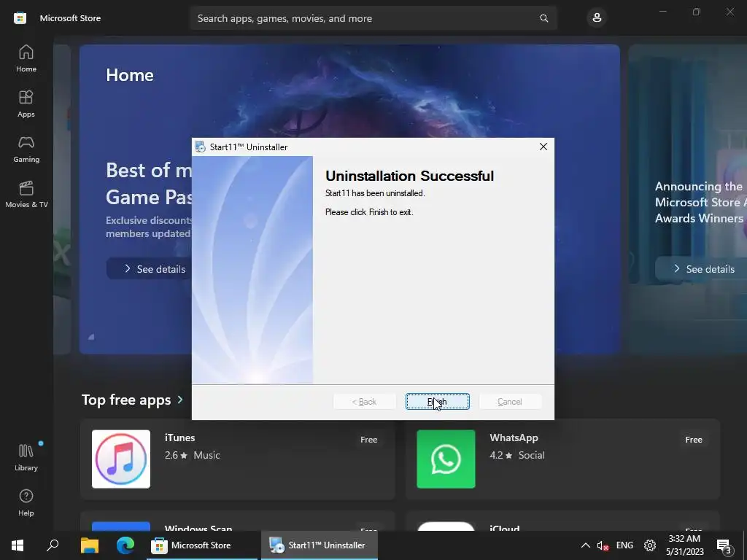747x560 pixels.
Task: Click the Uninstallation Successful heading
Action: coord(410,176)
